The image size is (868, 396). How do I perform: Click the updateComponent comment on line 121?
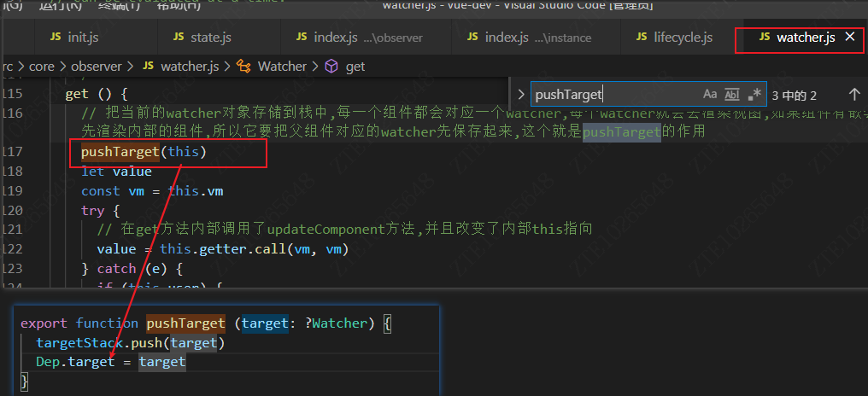pos(344,230)
